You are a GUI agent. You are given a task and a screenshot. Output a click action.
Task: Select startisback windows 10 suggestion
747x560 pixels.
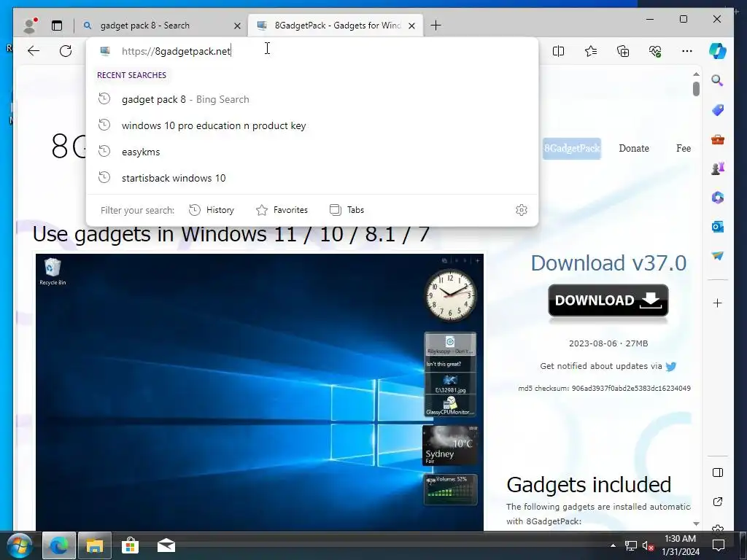coord(312,178)
